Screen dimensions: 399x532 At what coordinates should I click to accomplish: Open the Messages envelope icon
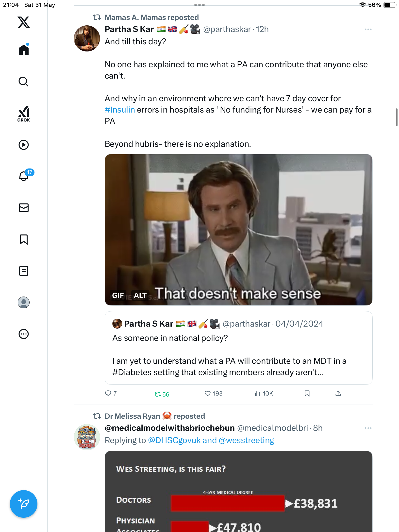(24, 208)
